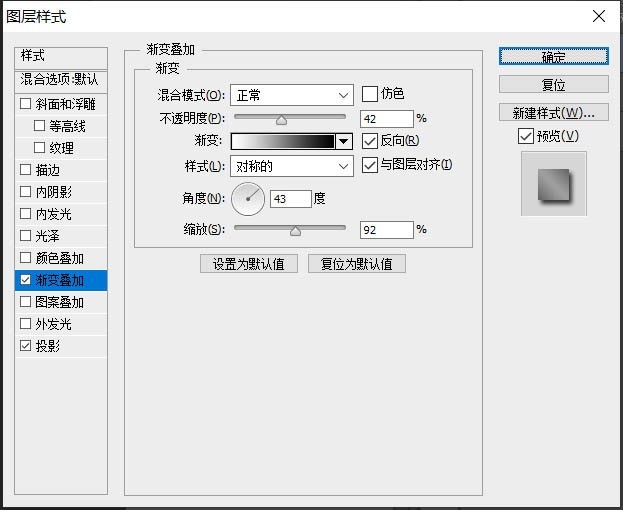Select the 投影 label row
623x510 pixels.
coord(61,346)
